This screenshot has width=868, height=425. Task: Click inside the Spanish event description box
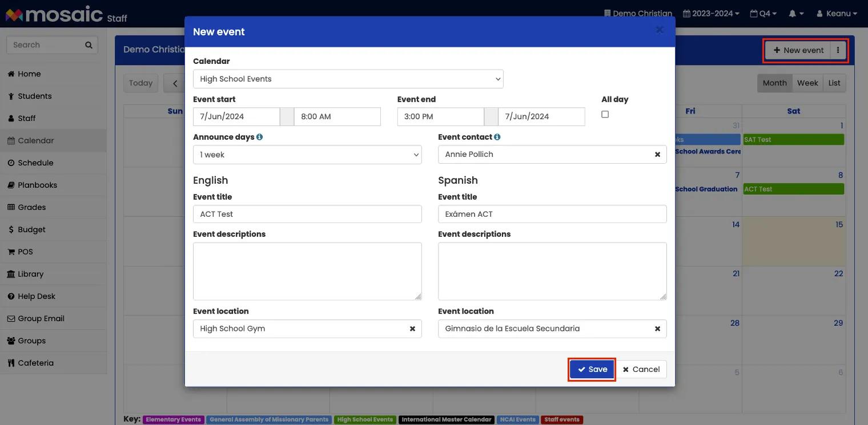tap(552, 271)
